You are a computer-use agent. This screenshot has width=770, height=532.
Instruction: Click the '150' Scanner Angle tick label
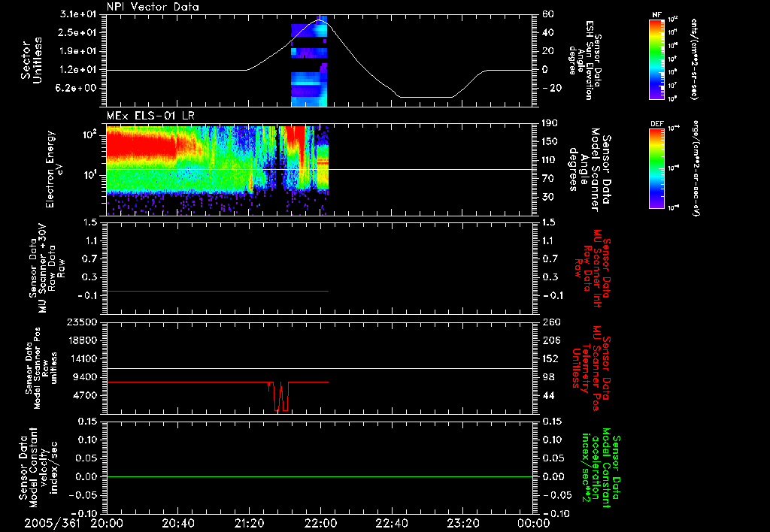(550, 141)
